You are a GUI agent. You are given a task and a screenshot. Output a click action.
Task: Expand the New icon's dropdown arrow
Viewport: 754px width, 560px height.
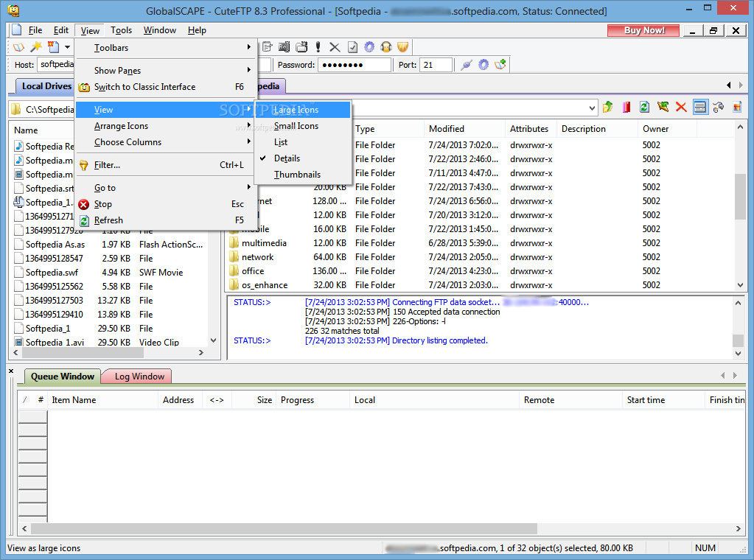point(67,47)
